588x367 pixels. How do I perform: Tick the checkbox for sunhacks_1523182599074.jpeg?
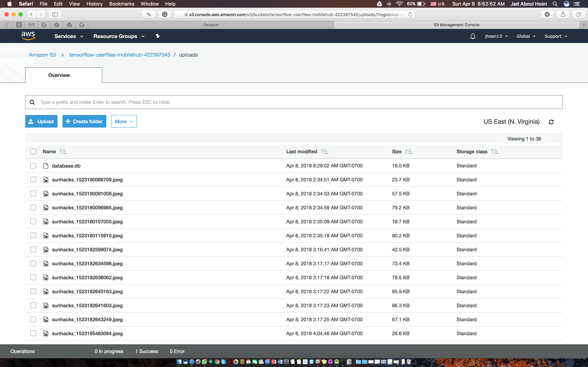point(33,250)
